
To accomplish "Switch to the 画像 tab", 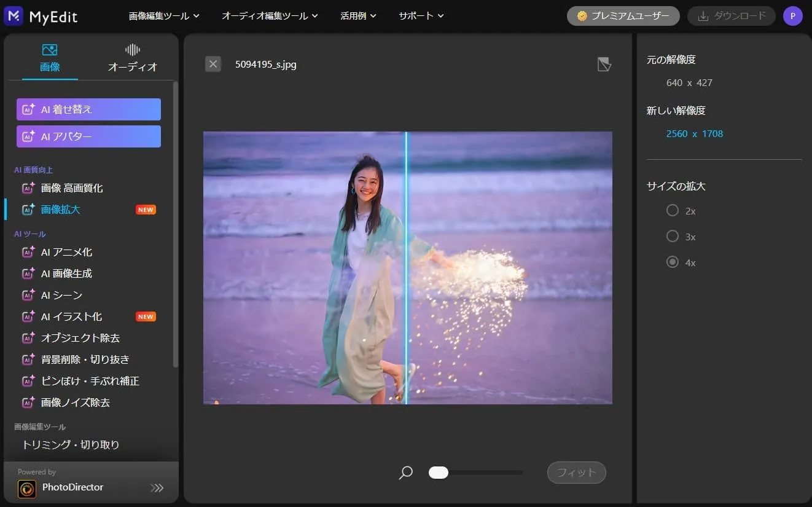I will point(50,58).
